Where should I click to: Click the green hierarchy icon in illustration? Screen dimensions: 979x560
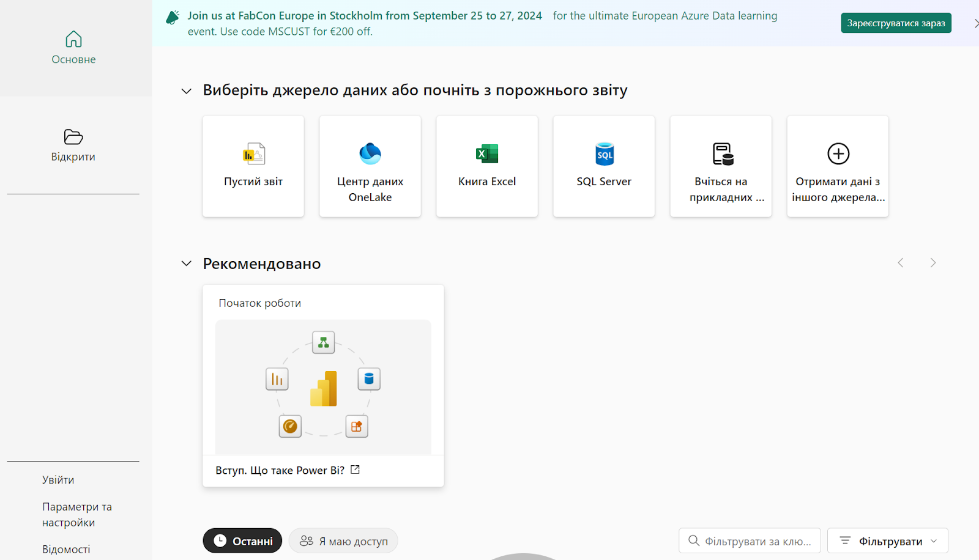coord(324,342)
